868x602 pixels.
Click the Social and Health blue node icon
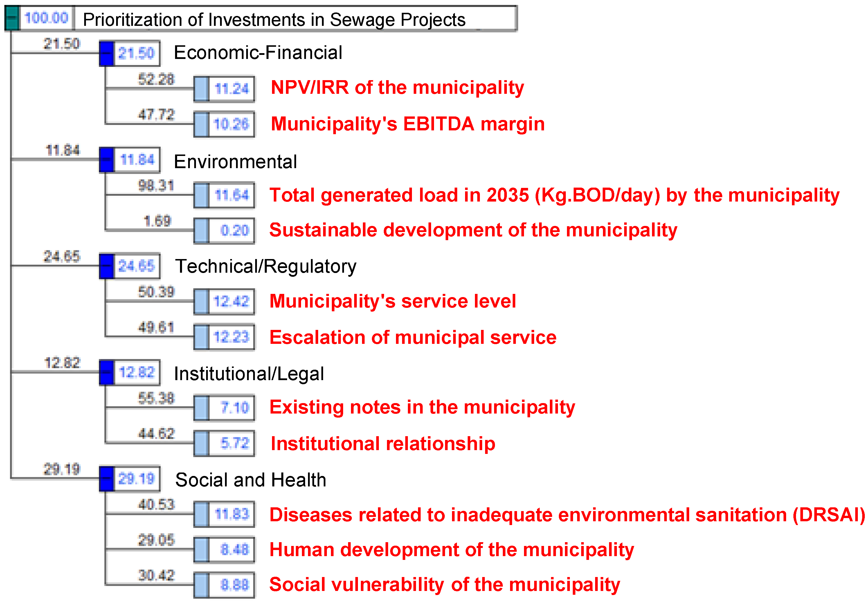pos(107,479)
